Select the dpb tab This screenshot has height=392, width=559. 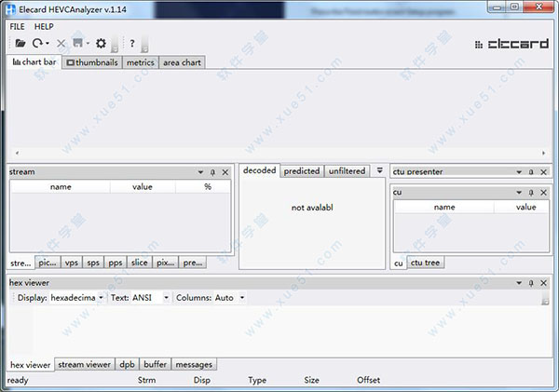(x=127, y=365)
